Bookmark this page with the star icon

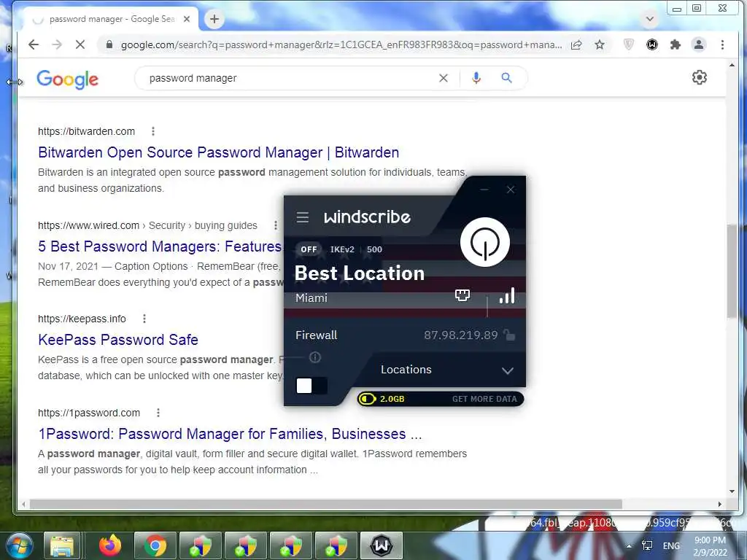600,44
